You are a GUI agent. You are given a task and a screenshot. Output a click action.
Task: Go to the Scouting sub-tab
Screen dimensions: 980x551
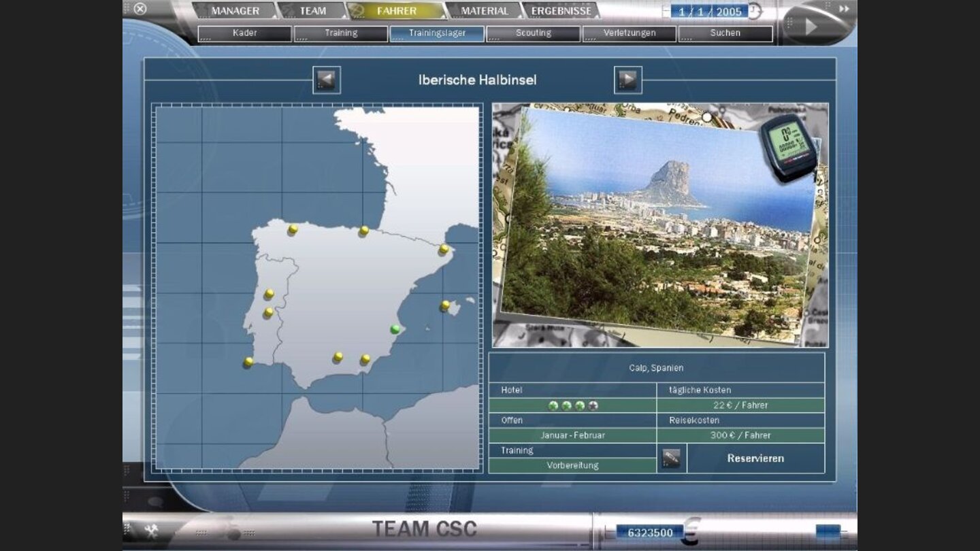pyautogui.click(x=534, y=33)
